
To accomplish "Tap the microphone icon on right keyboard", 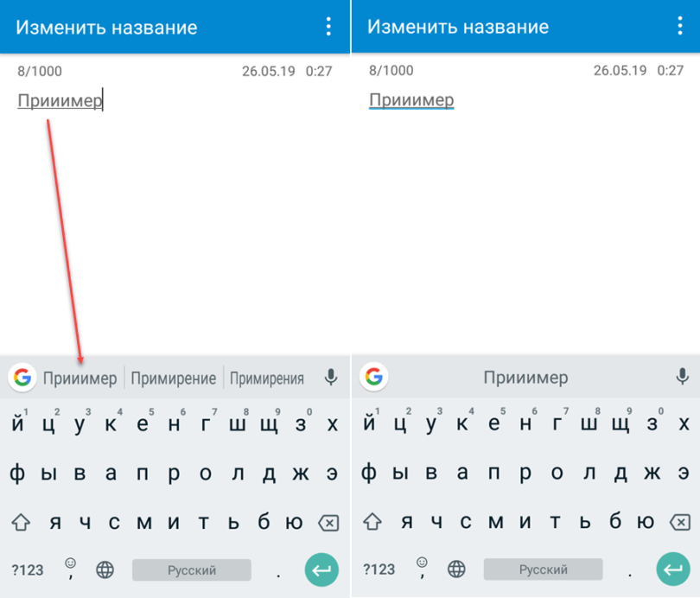I will click(682, 378).
